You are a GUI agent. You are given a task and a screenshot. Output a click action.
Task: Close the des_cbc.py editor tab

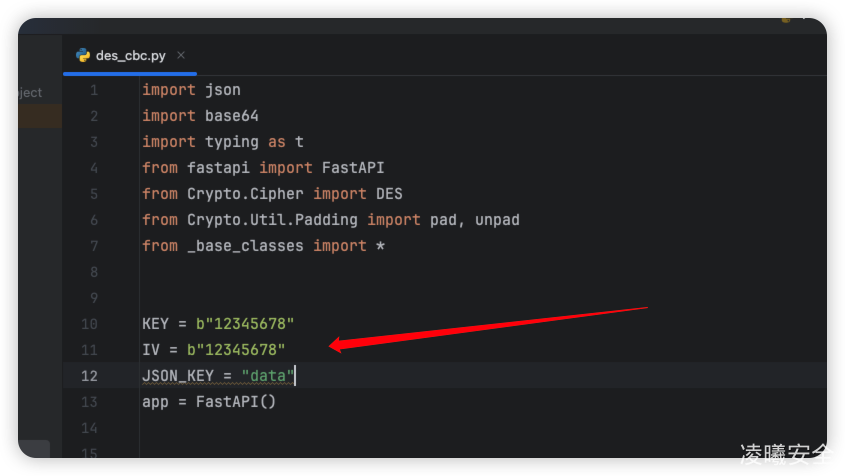[180, 56]
